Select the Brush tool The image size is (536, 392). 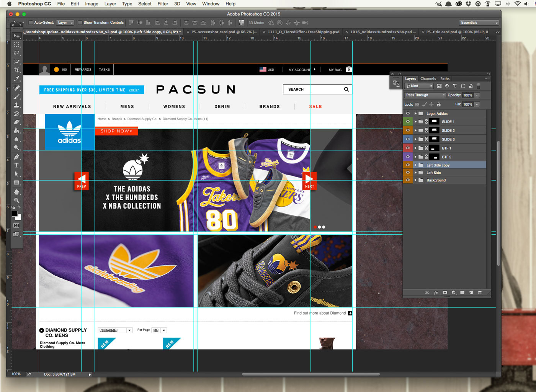tap(16, 96)
